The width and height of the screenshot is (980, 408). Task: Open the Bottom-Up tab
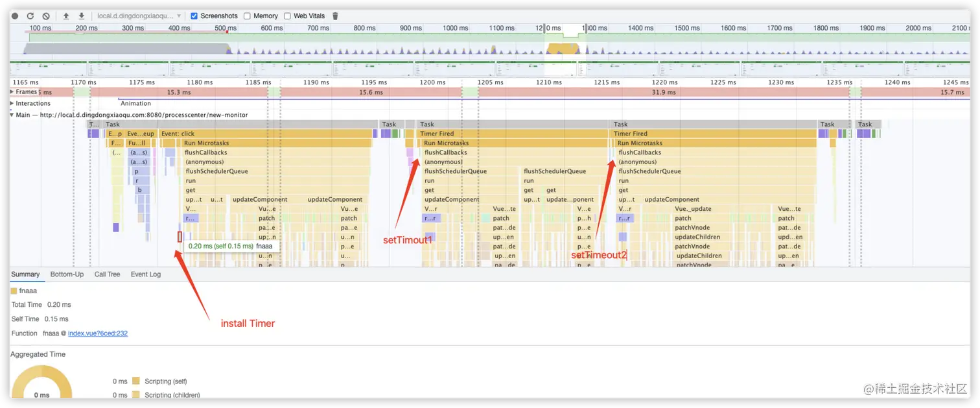[x=67, y=274]
